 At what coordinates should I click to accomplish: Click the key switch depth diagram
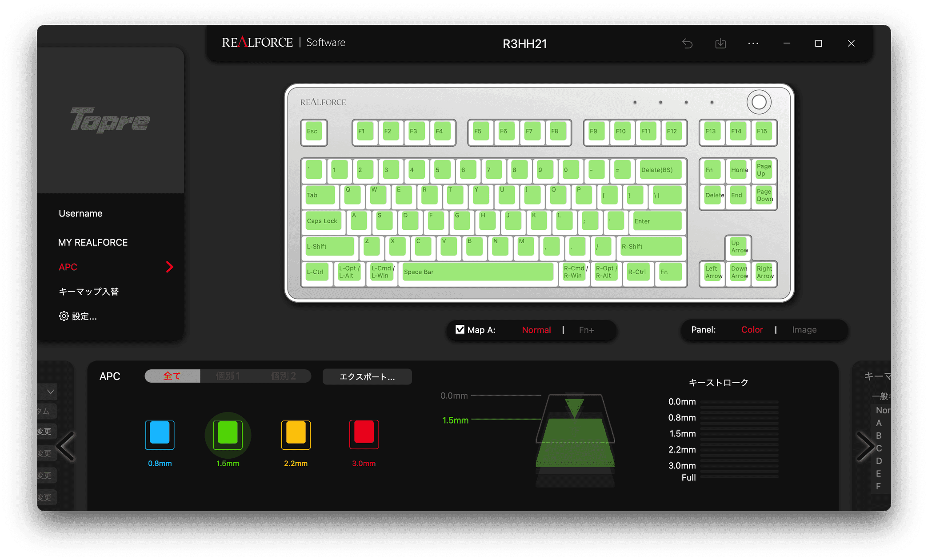coord(575,440)
